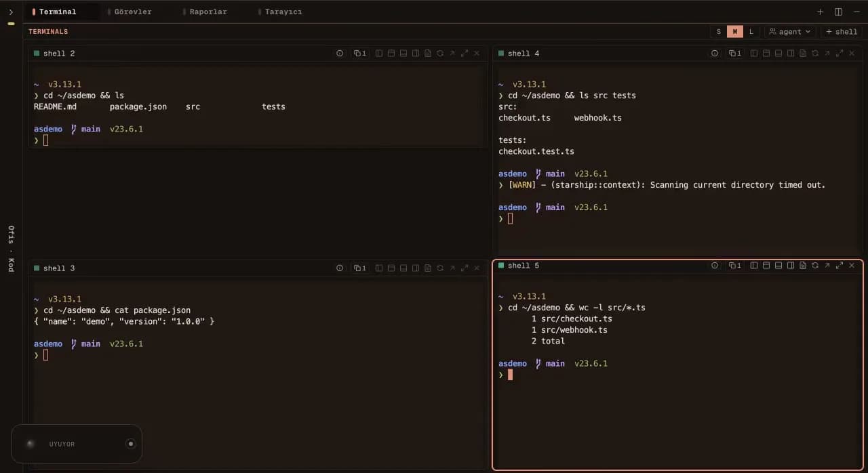Click the refresh icon in shell 4 header
868x473 pixels.
(815, 54)
